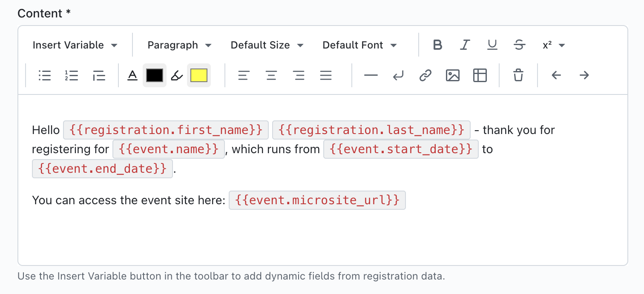The height and width of the screenshot is (294, 644).
Task: Select the {{event.end_date}} variable chip
Action: 102,168
